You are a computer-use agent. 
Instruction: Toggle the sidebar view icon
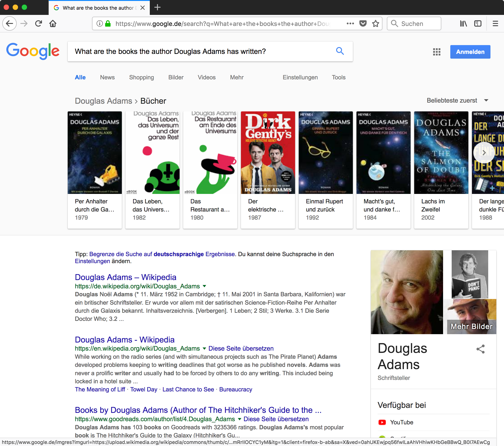pyautogui.click(x=478, y=24)
